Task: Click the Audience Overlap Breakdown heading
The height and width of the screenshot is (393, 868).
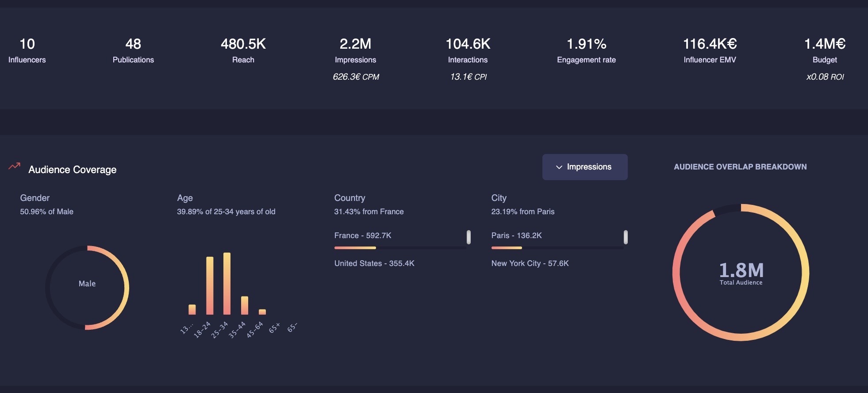Action: 740,167
